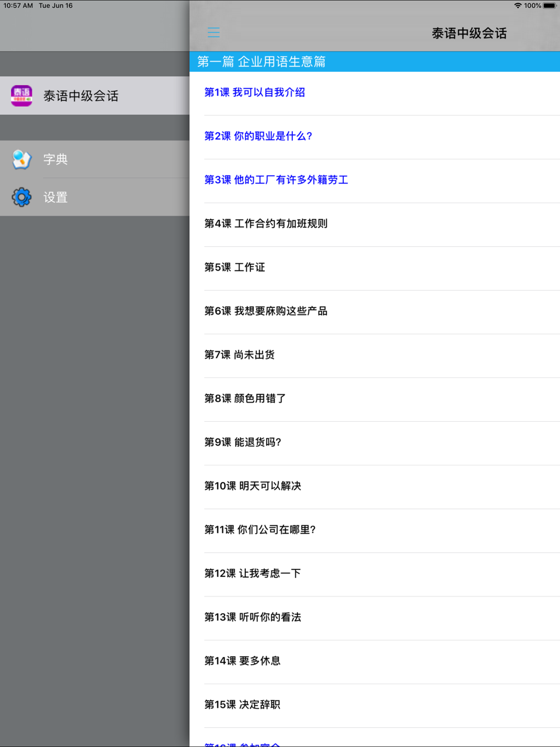The image size is (560, 747).
Task: Open the 设置 menu item
Action: coord(95,197)
